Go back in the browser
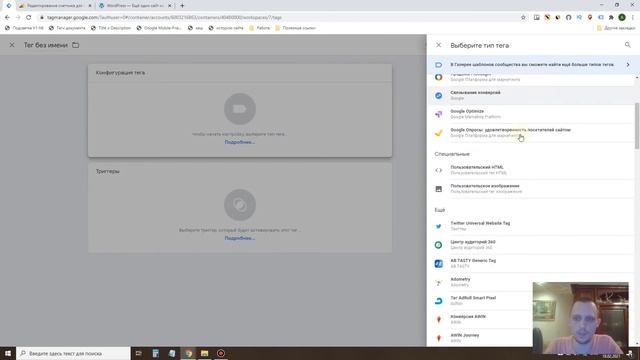The image size is (640, 360). pos(7,18)
